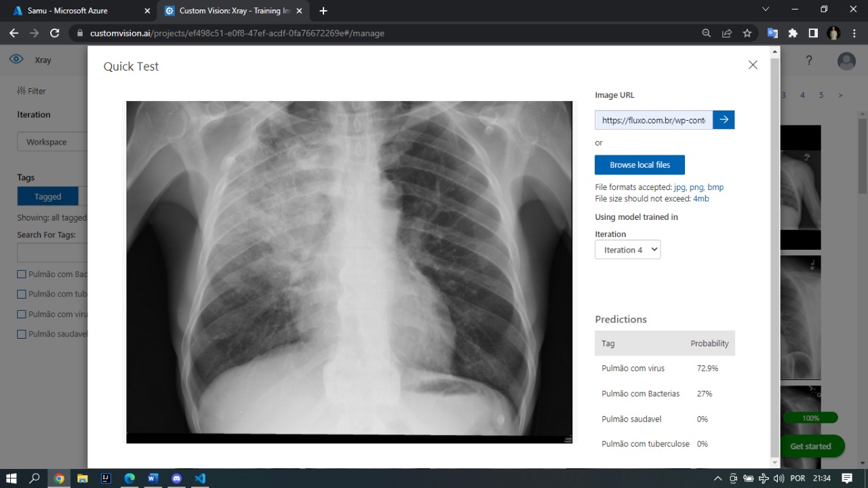Click the Browse local files button
Image resolution: width=868 pixels, height=488 pixels.
click(639, 165)
